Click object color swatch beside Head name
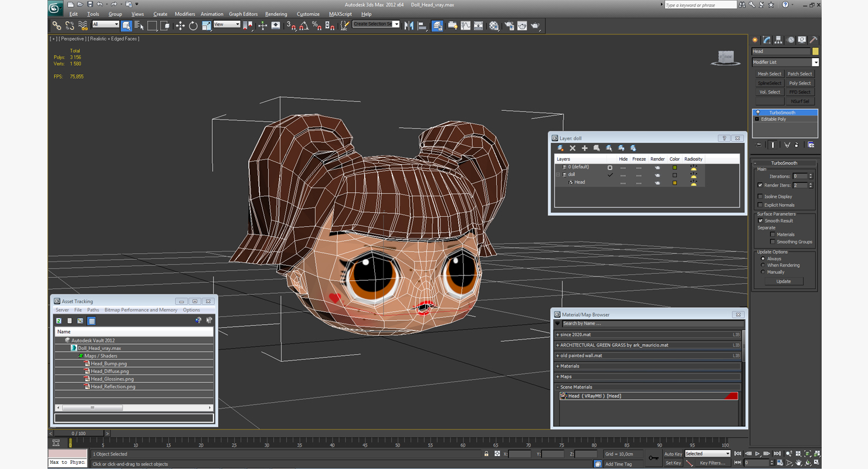The width and height of the screenshot is (868, 469). tap(815, 52)
